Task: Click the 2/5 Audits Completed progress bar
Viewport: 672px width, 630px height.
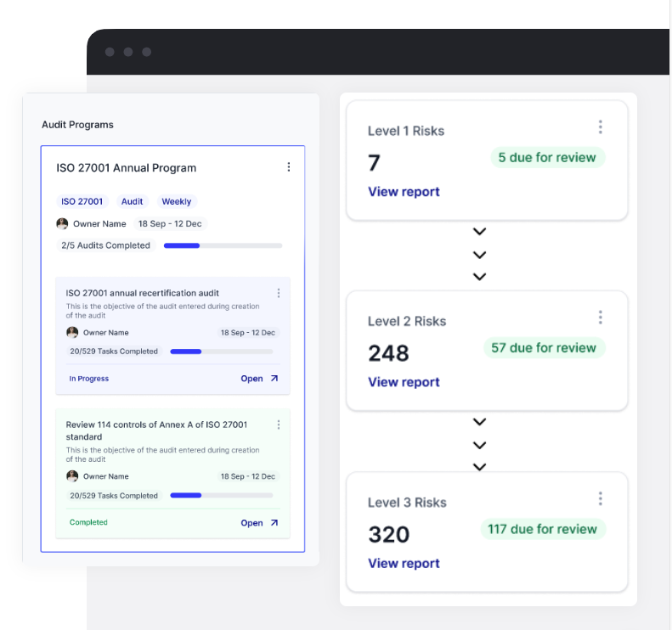Action: point(223,245)
